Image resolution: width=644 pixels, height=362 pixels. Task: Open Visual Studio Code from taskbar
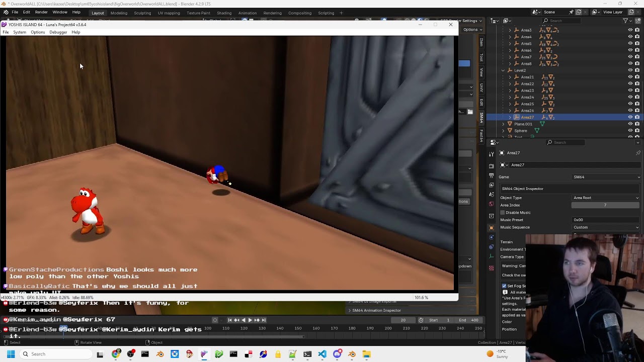tap(322, 354)
